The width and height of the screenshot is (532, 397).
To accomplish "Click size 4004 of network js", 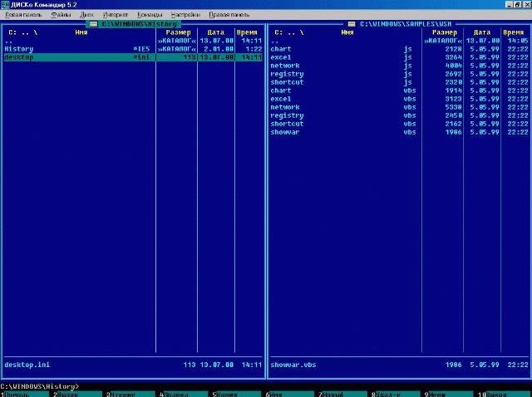I will click(x=453, y=66).
